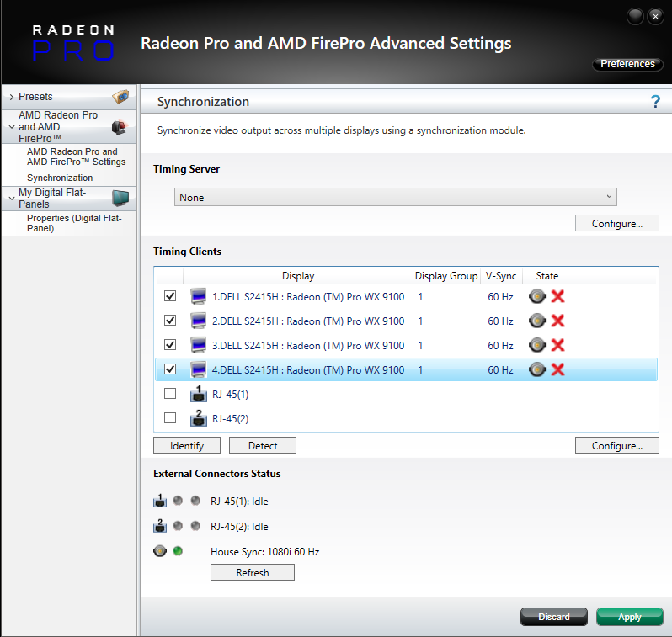Screen dimensions: 672x637
Task: Select Synchronization in the sidebar
Action: pos(60,178)
